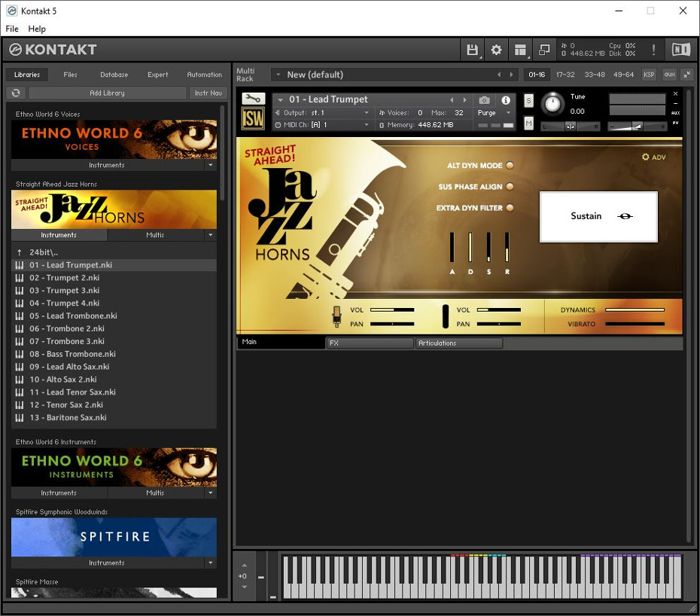Click the Add Library button
700x616 pixels.
[x=107, y=93]
